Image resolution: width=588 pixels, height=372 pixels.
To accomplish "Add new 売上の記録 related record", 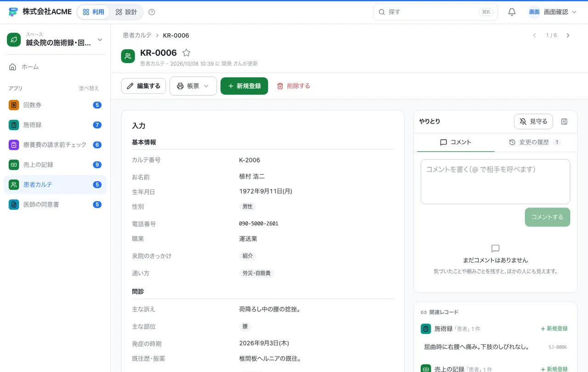I will (554, 369).
